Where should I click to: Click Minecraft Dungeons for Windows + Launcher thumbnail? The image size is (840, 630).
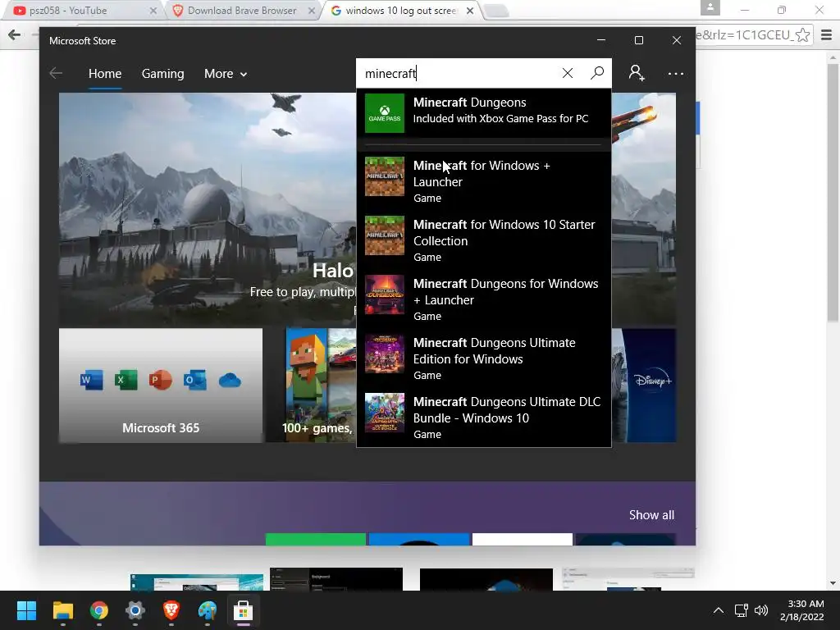click(x=385, y=294)
